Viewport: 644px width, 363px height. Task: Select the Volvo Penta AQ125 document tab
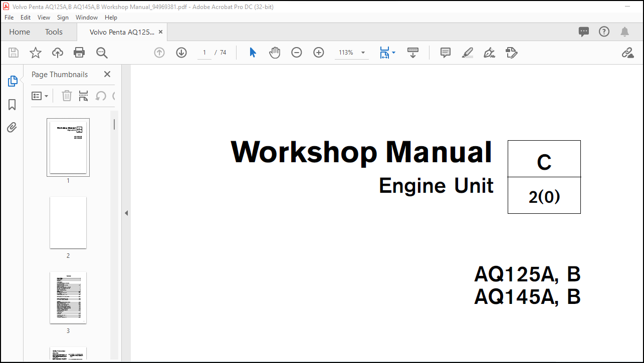coord(122,32)
